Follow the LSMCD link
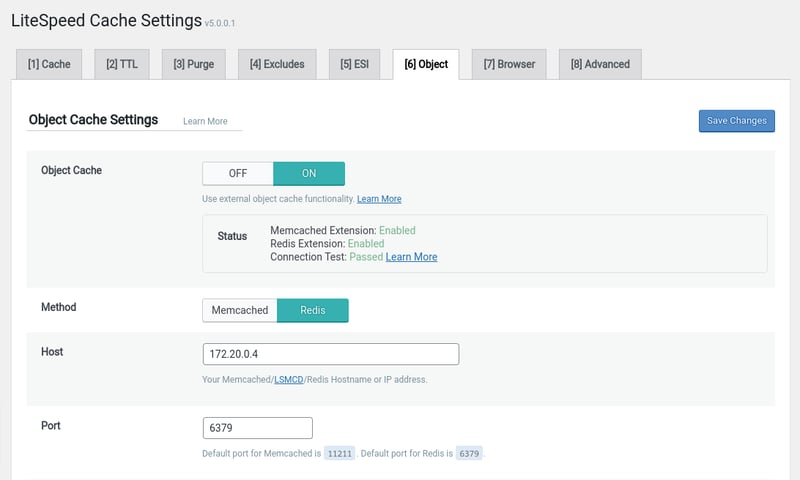The width and height of the screenshot is (800, 480). pos(288,380)
